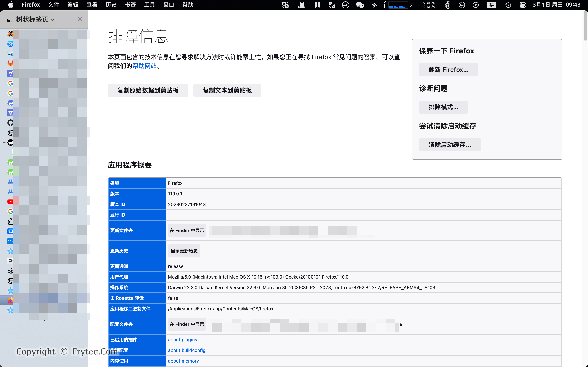The width and height of the screenshot is (588, 367).
Task: Open the 书签 menu
Action: [130, 5]
